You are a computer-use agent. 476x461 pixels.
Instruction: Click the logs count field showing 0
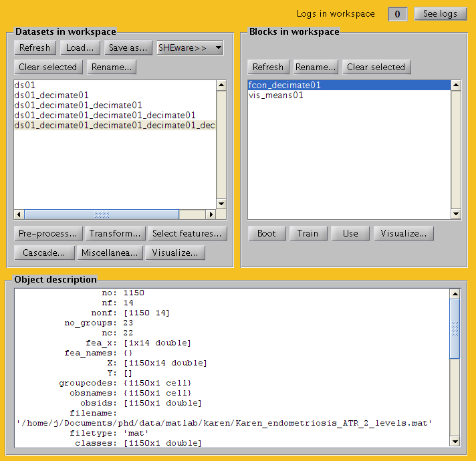click(x=397, y=14)
